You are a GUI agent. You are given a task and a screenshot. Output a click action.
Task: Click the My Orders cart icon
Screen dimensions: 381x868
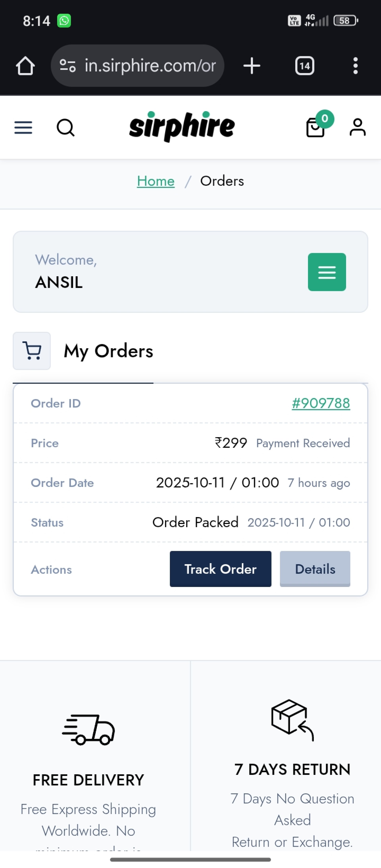point(32,351)
